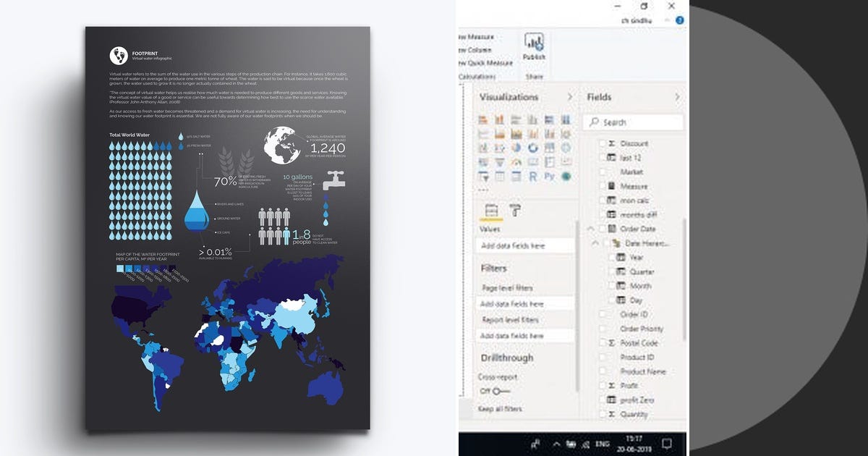Click the Fields pane Search box

coord(634,122)
